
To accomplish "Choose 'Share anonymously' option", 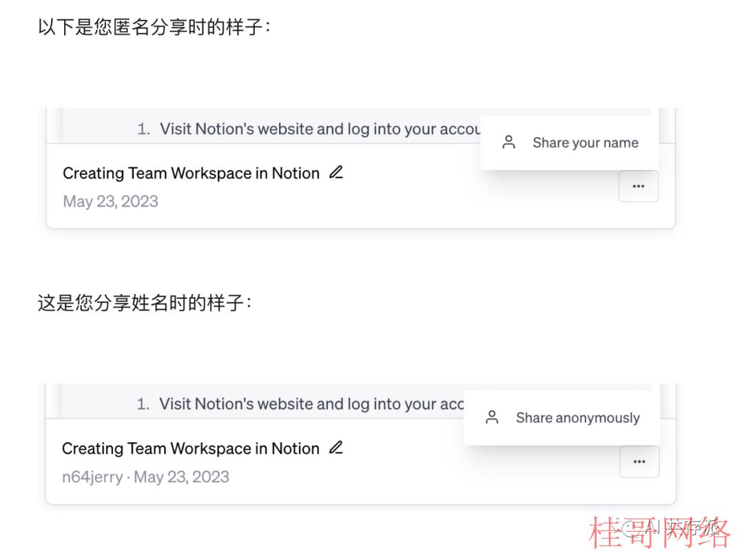I will point(562,417).
